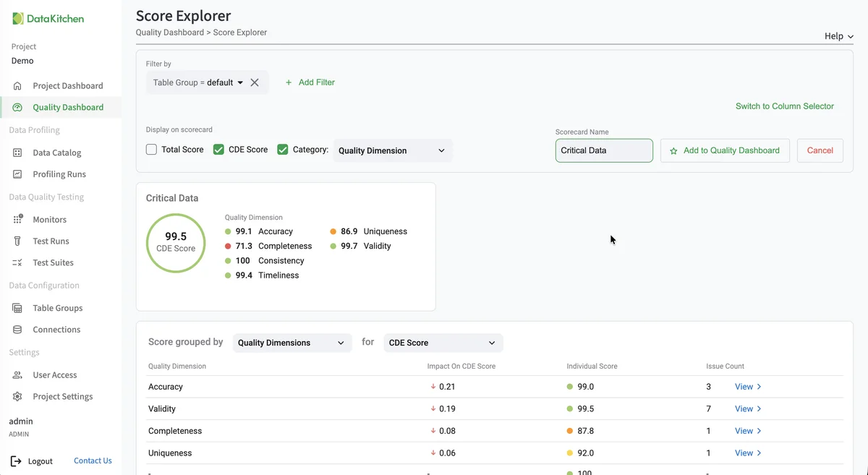Enable the Total Score checkbox
Image resolution: width=868 pixels, height=475 pixels.
151,148
